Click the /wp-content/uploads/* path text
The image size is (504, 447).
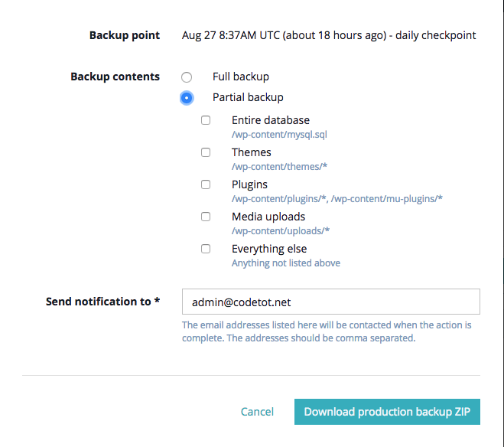click(281, 231)
